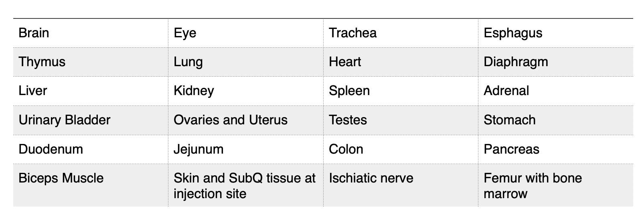Image resolution: width=644 pixels, height=223 pixels.
Task: Click the Brain table cell
Action: click(34, 33)
